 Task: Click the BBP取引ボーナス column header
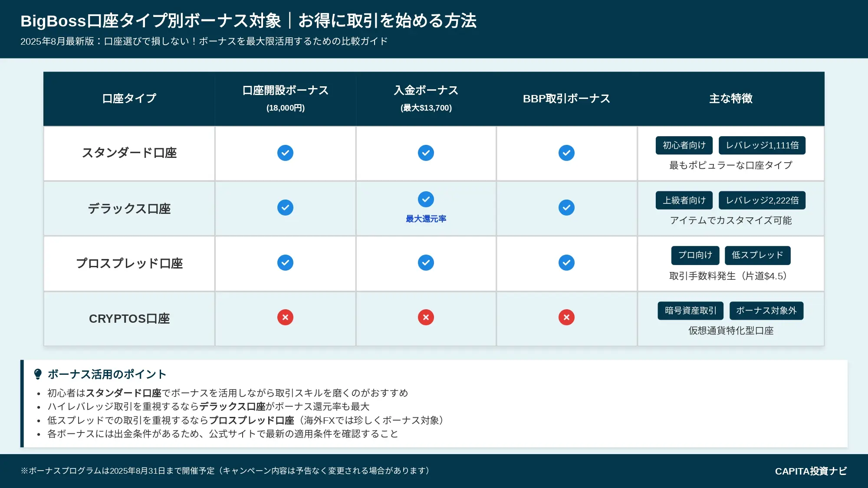pos(566,98)
